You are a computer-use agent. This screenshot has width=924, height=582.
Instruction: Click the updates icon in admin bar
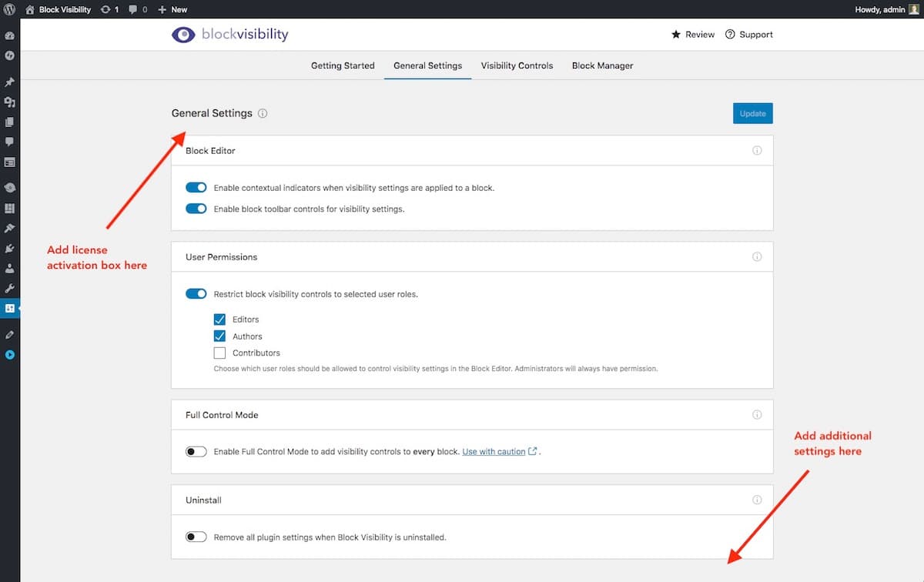[109, 9]
